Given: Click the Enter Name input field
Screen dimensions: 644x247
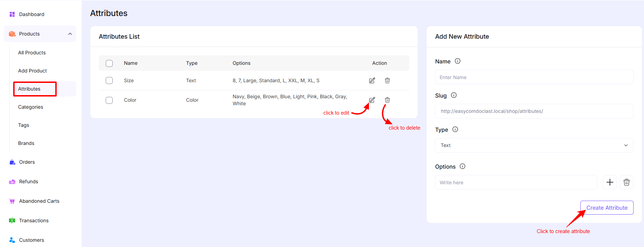Looking at the screenshot, I should (534, 77).
